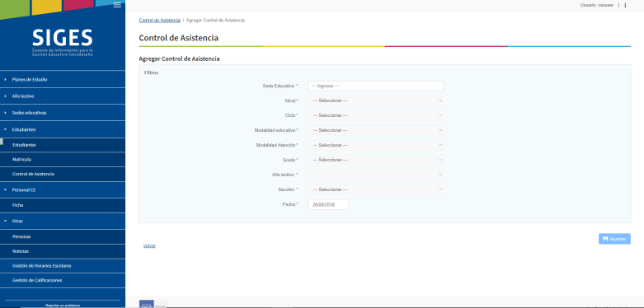Click the Usuario label in header
The image size is (644, 308).
pyautogui.click(x=597, y=5)
